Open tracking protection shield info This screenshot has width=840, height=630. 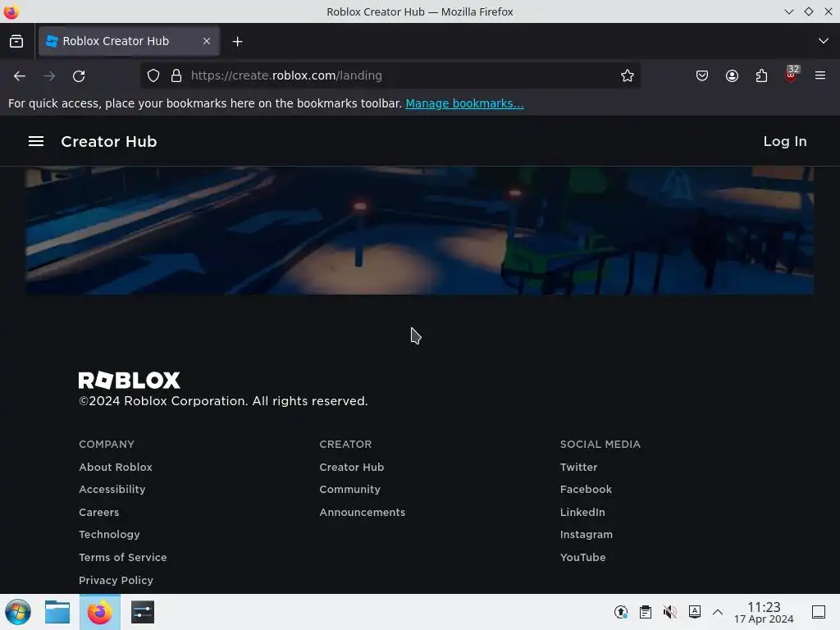click(153, 75)
